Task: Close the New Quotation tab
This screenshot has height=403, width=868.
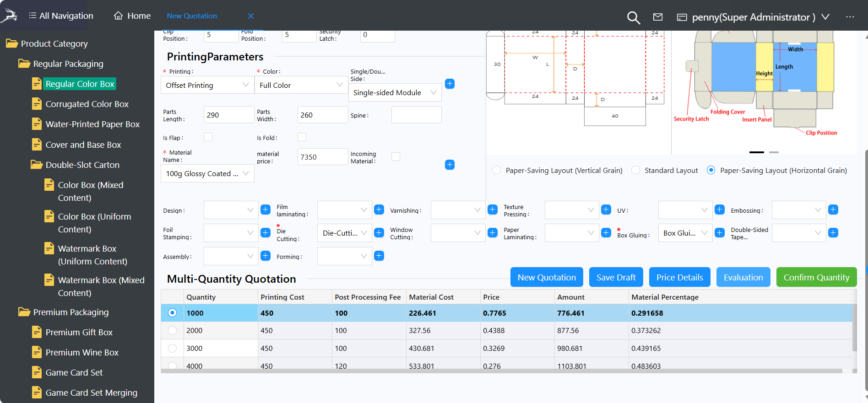Action: coord(251,16)
